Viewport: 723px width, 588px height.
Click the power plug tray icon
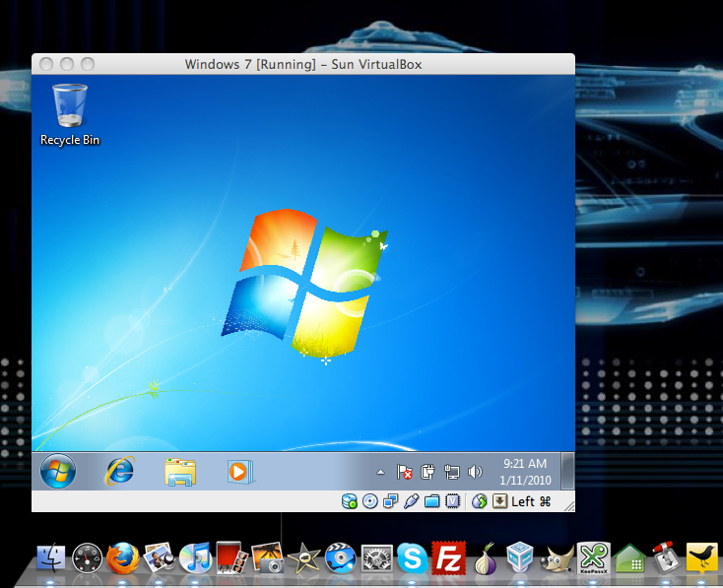click(427, 472)
